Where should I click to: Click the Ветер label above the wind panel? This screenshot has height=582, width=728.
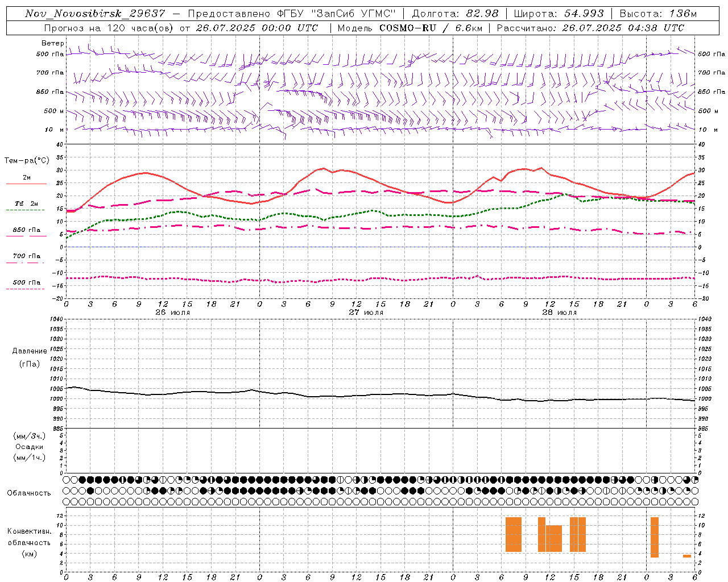click(x=52, y=43)
